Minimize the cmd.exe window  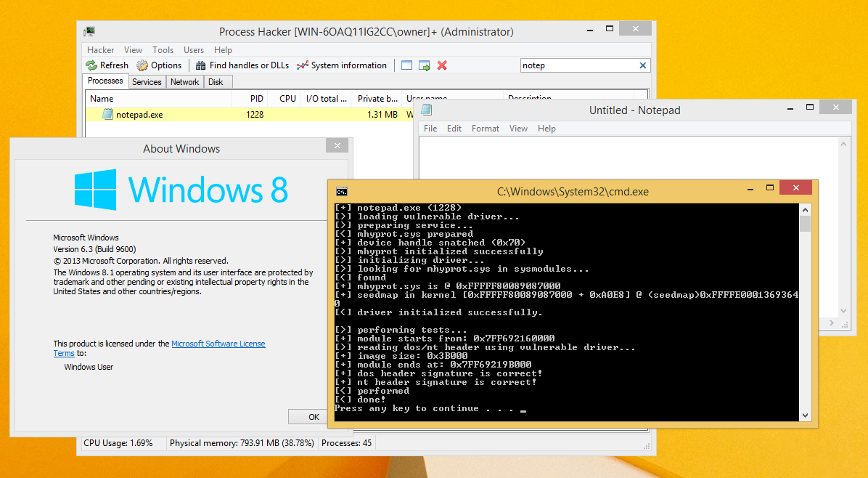(x=750, y=190)
